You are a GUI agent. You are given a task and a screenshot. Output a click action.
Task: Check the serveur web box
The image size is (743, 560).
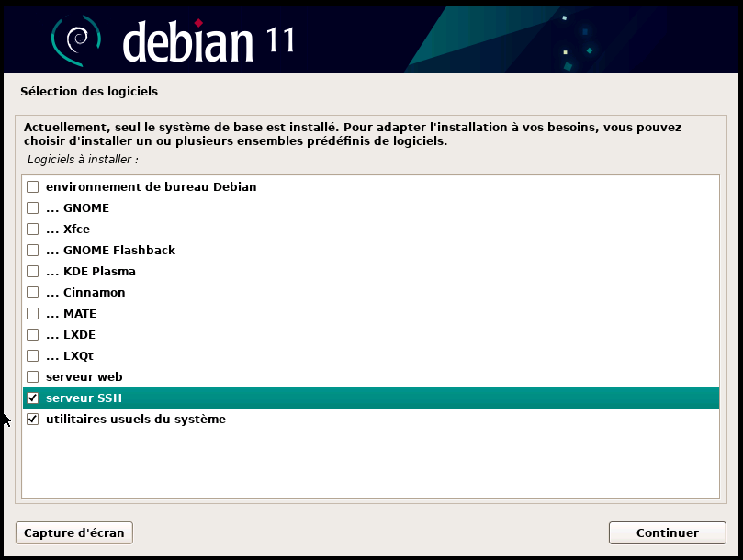[x=33, y=376]
